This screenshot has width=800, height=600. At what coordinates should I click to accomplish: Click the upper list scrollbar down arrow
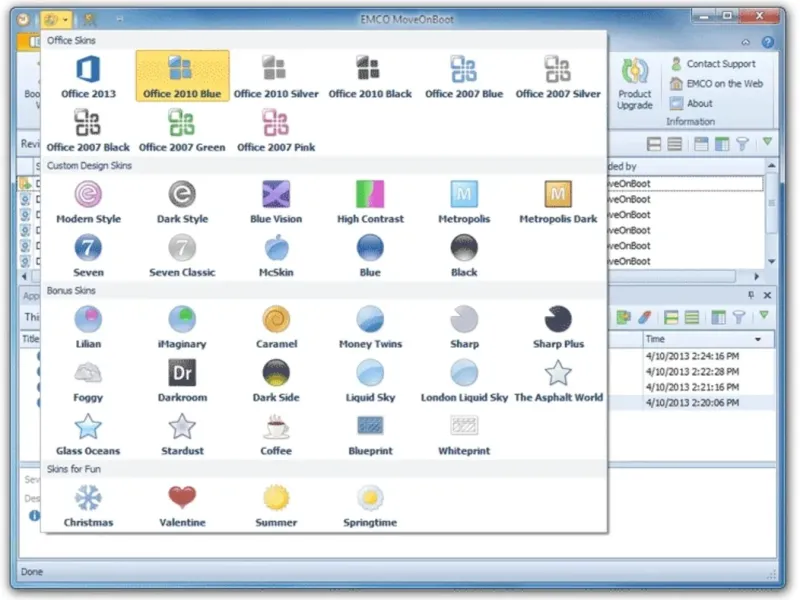point(771,261)
